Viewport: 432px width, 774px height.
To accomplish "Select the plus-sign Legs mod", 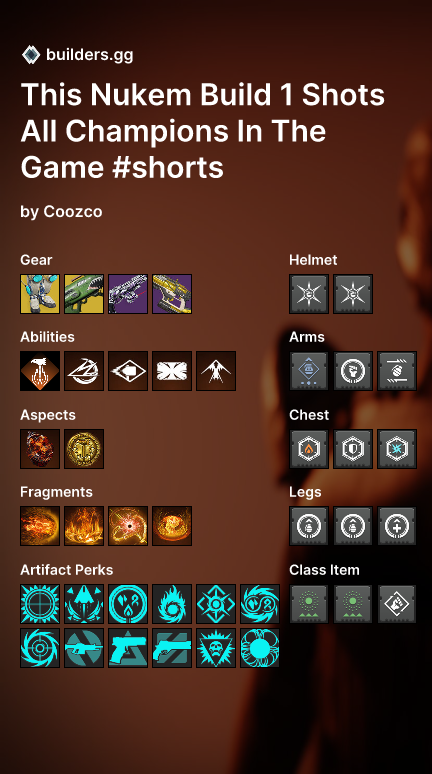I will point(397,526).
